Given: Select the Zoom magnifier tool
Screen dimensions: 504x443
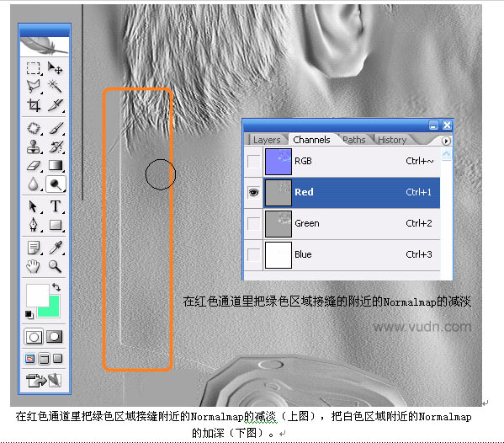Looking at the screenshot, I should (55, 266).
